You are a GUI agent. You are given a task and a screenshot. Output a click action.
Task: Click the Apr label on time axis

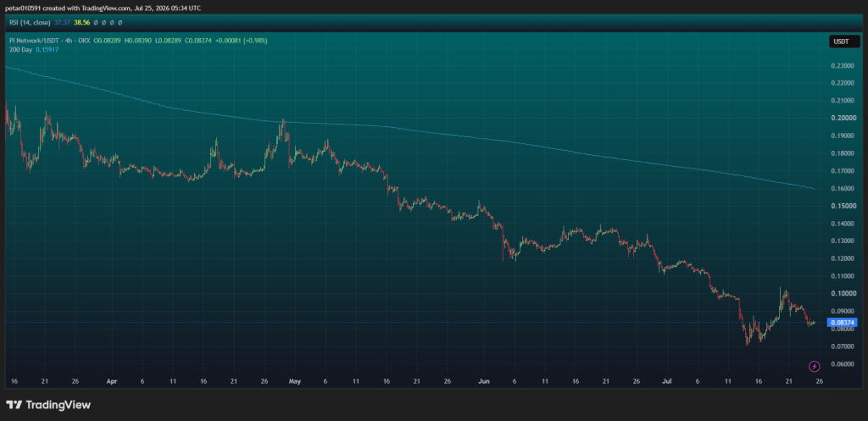coord(112,382)
